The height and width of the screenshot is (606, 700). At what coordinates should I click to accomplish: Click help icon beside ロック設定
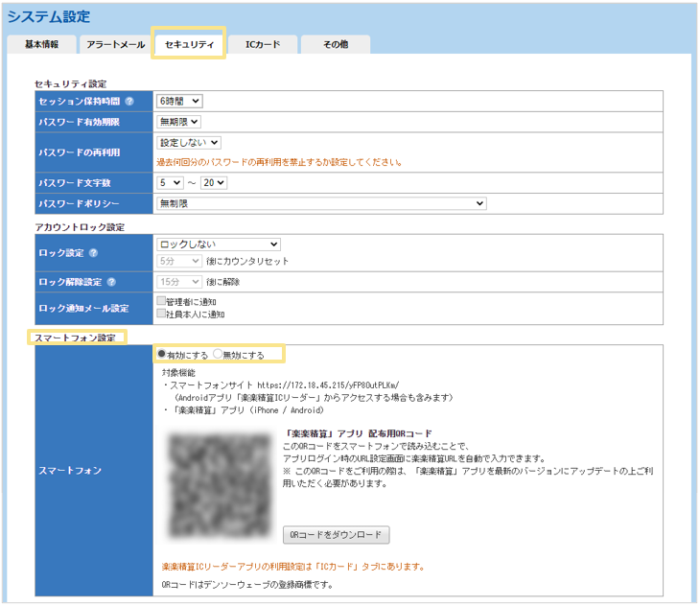[x=94, y=252]
